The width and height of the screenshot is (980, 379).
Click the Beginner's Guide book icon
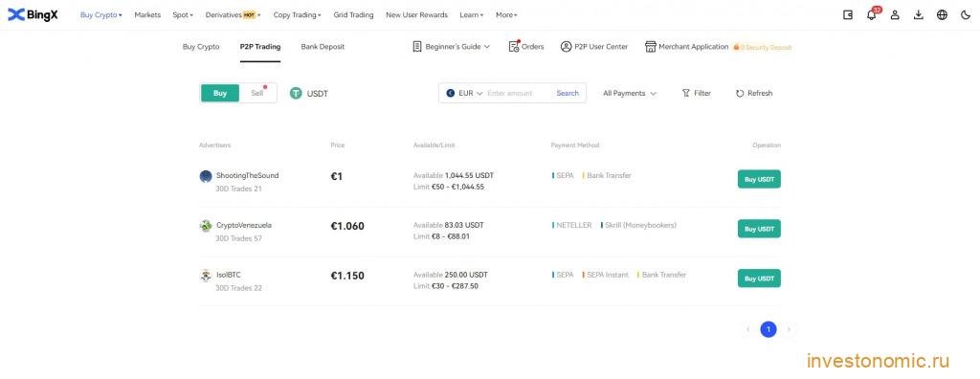pos(417,46)
